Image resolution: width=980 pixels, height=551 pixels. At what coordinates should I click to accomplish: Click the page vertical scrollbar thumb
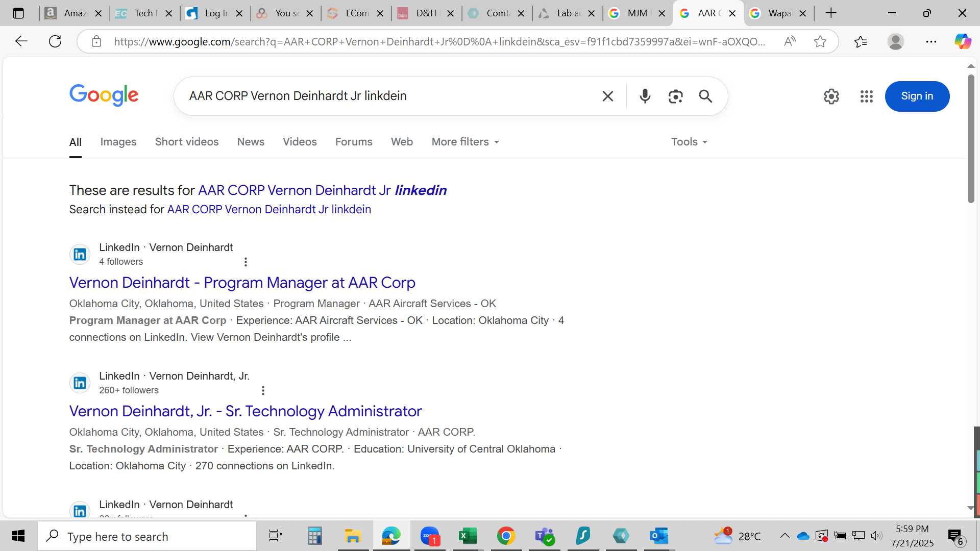click(971, 138)
